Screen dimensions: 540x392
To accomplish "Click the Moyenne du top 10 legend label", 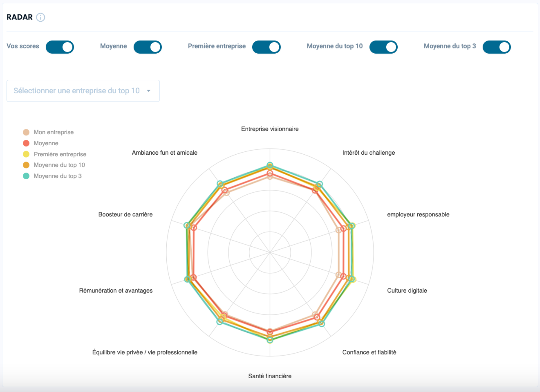I will 59,165.
